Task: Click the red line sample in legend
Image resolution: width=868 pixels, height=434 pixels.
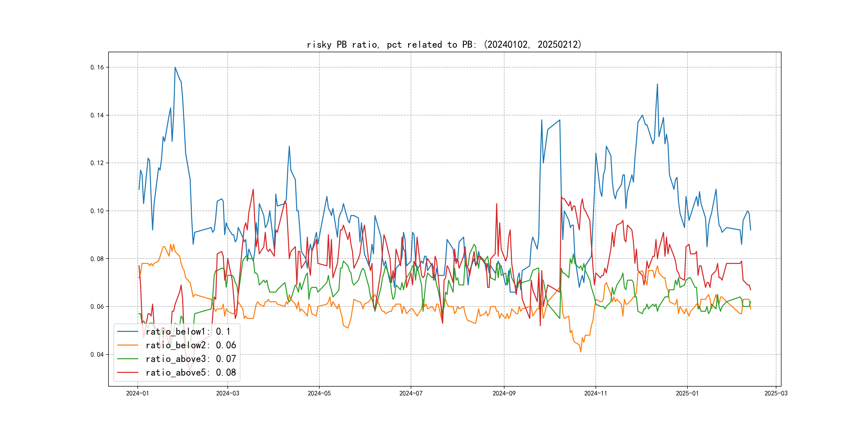Action: click(x=127, y=373)
